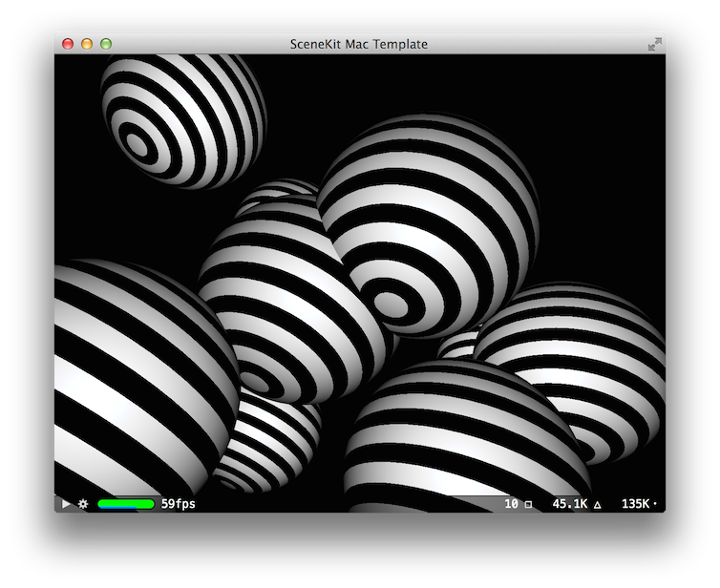The width and height of the screenshot is (720, 588).
Task: Click the square node count icon
Action: (x=528, y=504)
